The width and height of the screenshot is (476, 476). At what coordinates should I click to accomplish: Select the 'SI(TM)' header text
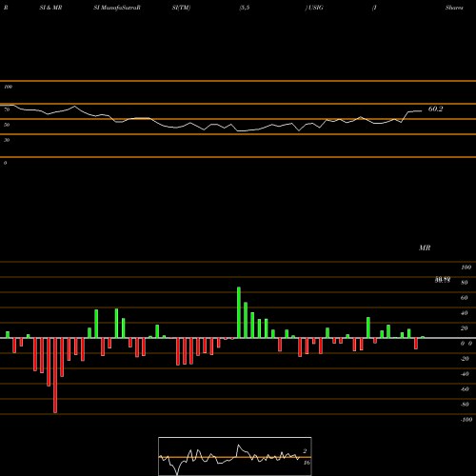click(181, 8)
